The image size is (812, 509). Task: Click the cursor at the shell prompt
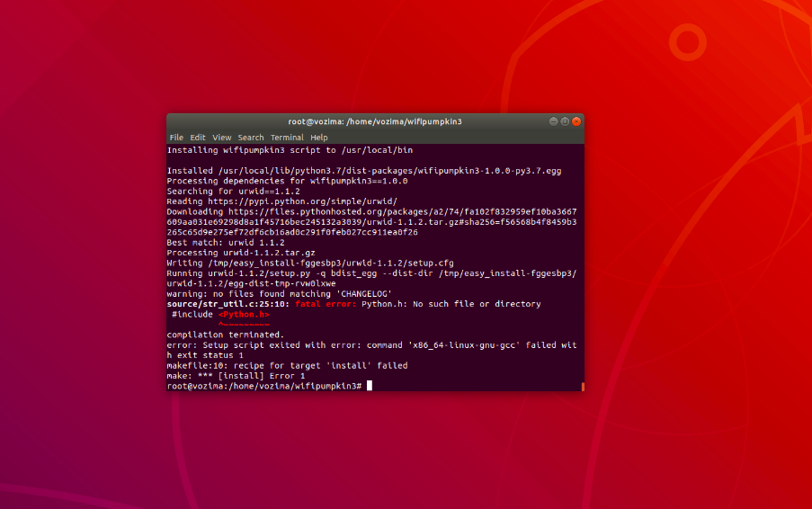(x=369, y=386)
